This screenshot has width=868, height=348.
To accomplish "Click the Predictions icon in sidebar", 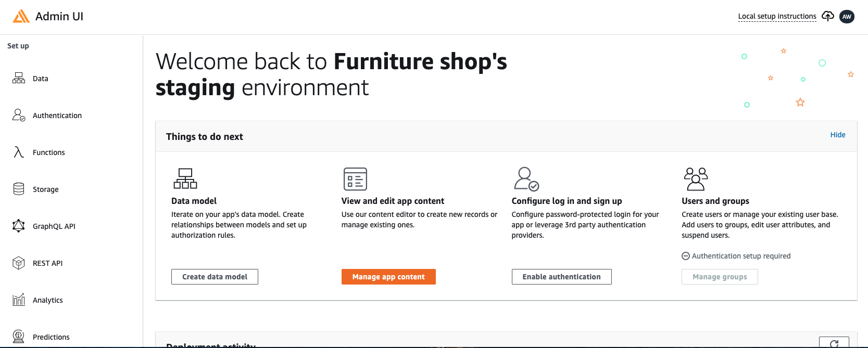I will (19, 337).
